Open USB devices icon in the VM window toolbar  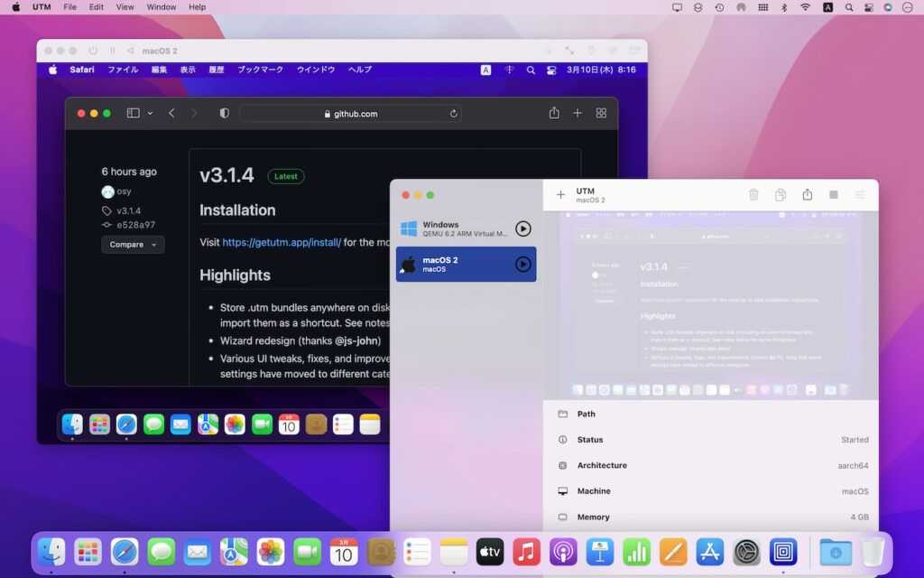pyautogui.click(x=591, y=51)
